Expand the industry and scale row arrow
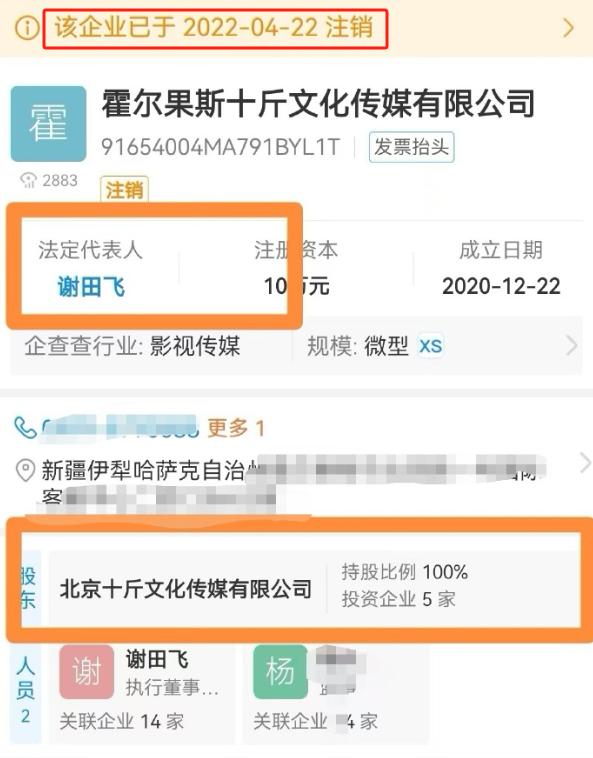This screenshot has width=593, height=758. 572,346
